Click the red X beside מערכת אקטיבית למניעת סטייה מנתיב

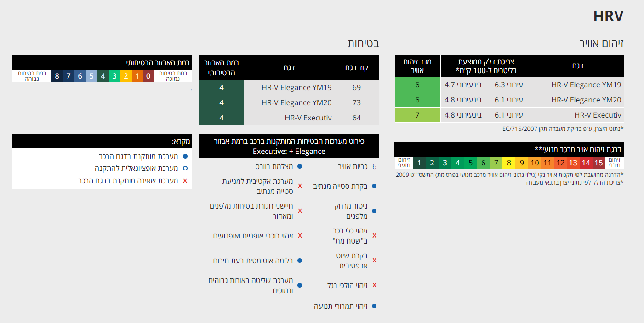pyautogui.click(x=300, y=186)
